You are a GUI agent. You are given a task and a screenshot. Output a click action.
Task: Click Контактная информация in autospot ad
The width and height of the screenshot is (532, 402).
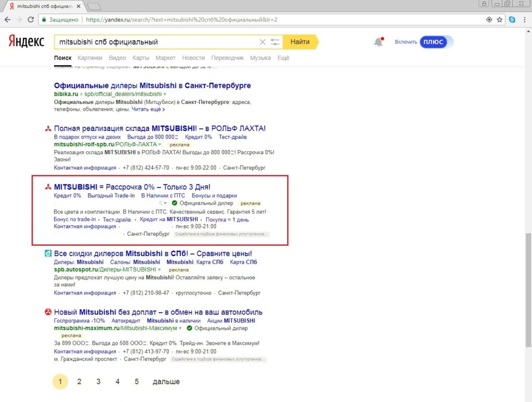85,293
